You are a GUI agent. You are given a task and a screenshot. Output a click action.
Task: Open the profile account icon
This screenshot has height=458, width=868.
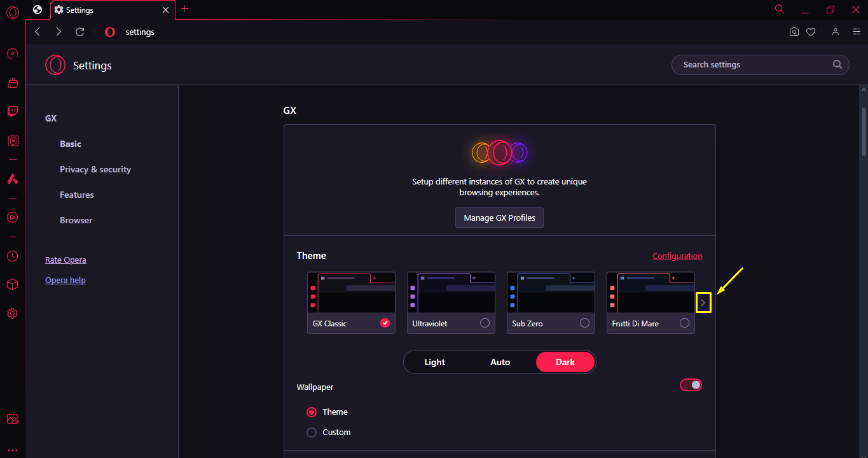pyautogui.click(x=836, y=32)
